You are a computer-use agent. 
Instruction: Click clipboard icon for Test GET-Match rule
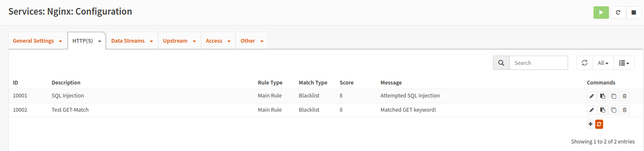[x=602, y=110]
